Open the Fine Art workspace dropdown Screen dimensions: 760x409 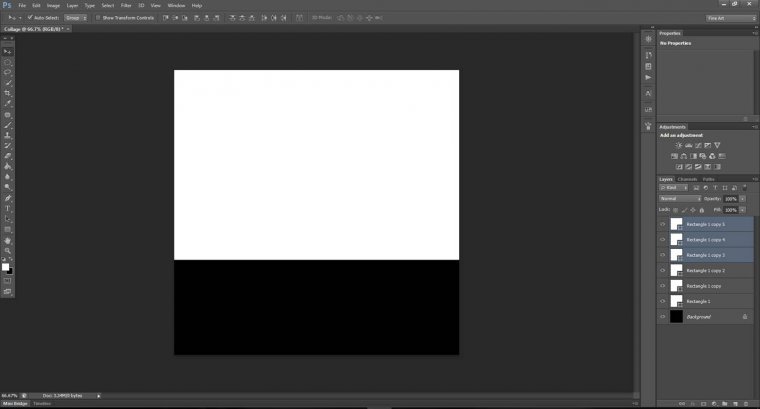coord(731,18)
